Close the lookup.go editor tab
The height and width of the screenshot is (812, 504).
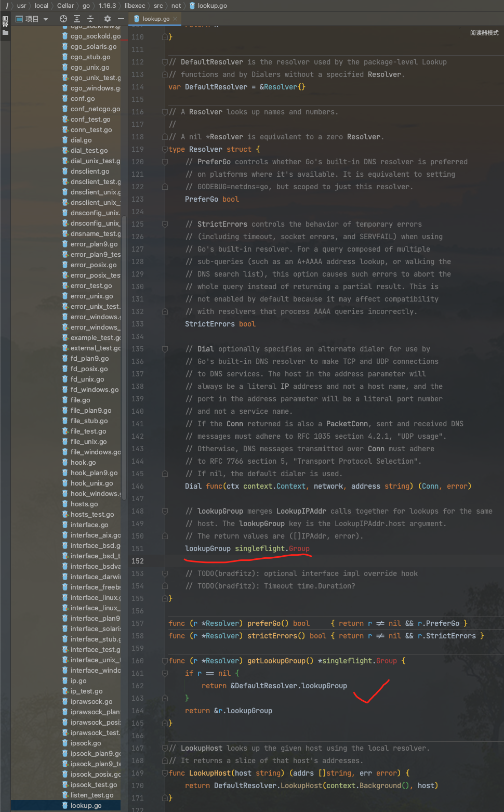(x=175, y=19)
